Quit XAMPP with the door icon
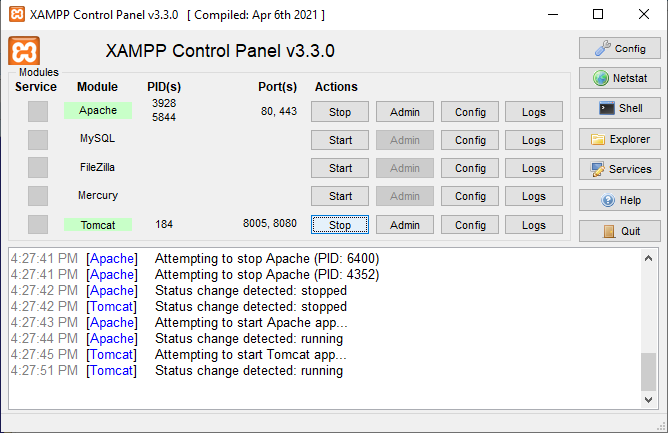This screenshot has width=668, height=433. coord(620,231)
